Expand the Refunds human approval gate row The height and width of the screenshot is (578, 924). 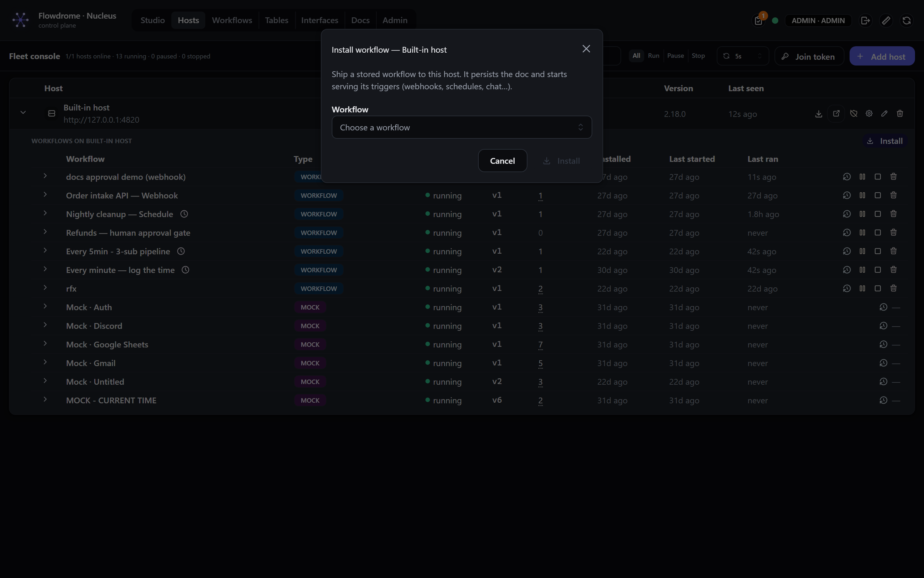pos(45,232)
